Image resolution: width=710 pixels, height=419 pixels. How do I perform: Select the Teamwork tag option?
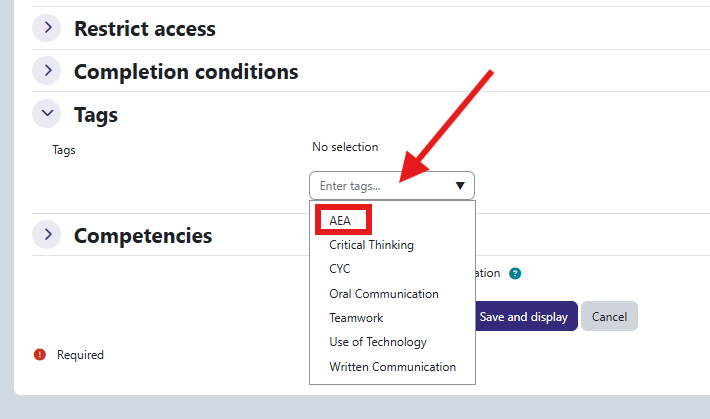(356, 318)
